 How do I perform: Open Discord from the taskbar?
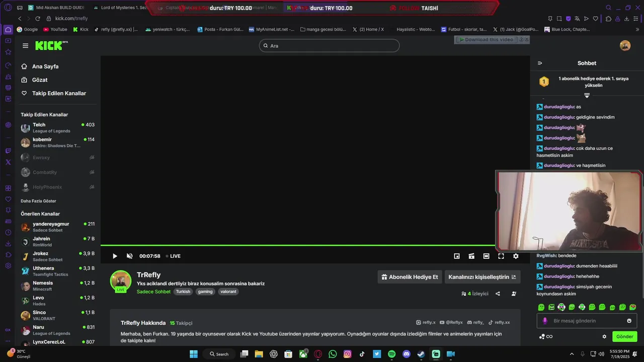pos(407,354)
